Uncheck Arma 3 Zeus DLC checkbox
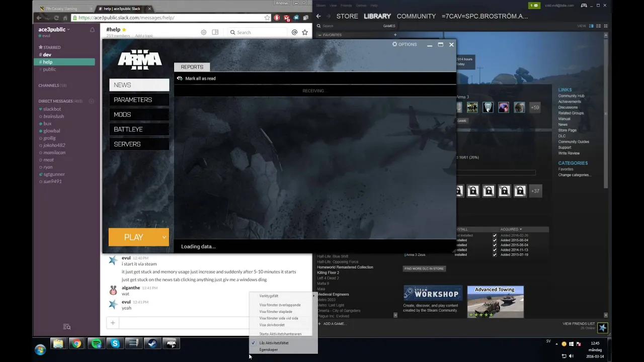This screenshot has height=362, width=644. click(x=495, y=255)
